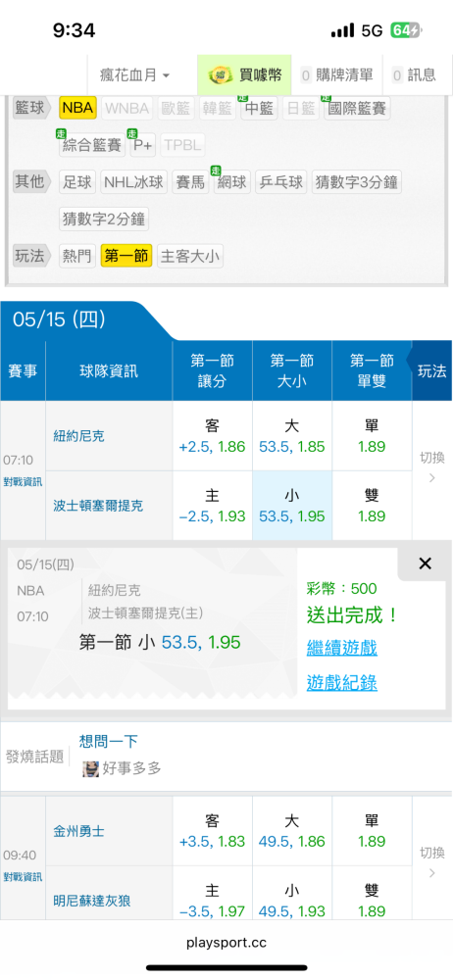Select 主客大小 play mode
The image size is (453, 980).
[x=190, y=256]
